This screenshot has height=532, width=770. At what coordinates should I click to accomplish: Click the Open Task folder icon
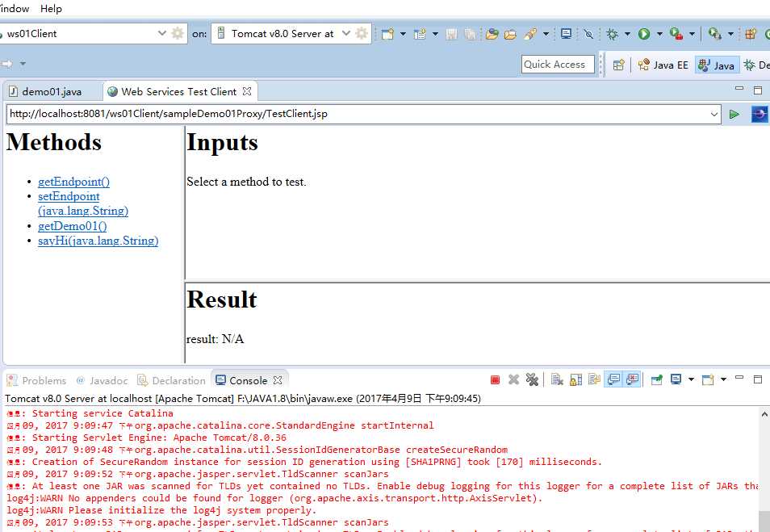[511, 34]
